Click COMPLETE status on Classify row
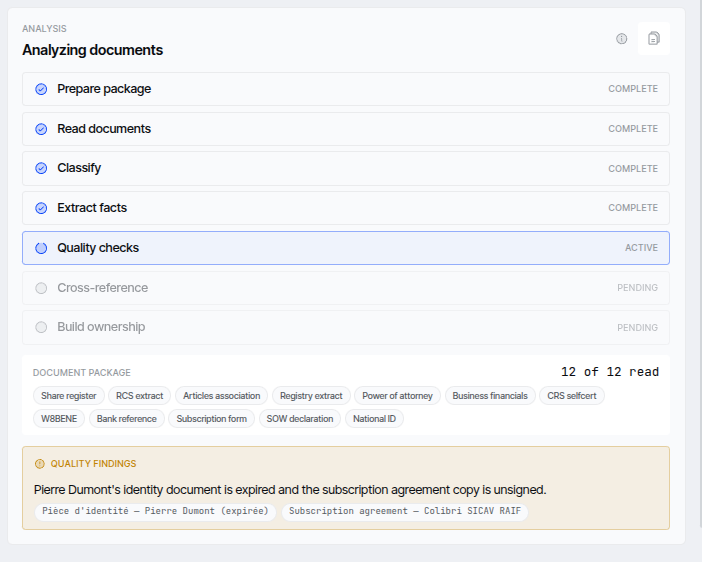Image resolution: width=702 pixels, height=562 pixels. (x=633, y=169)
